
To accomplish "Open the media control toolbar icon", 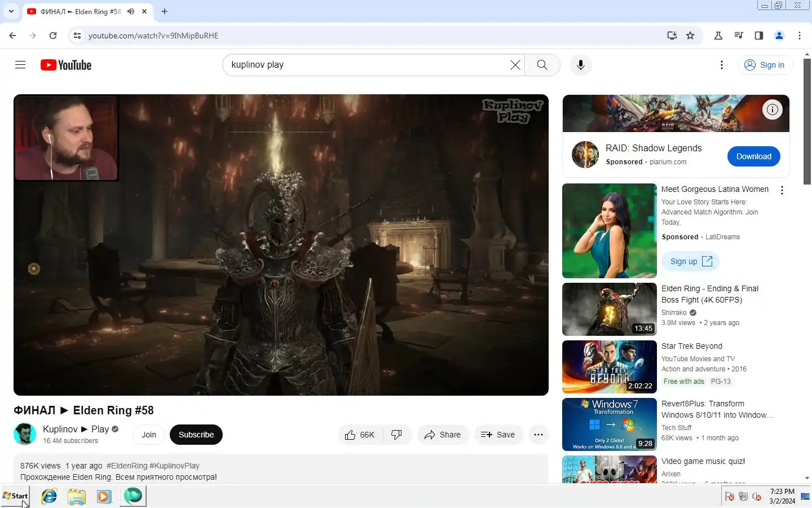I will click(x=739, y=36).
